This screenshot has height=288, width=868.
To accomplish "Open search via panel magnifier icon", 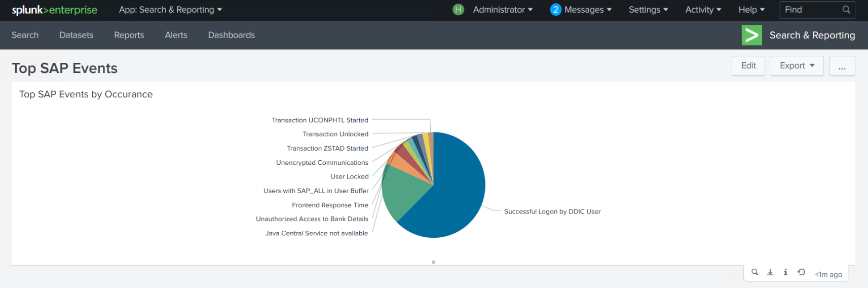I will pos(754,272).
